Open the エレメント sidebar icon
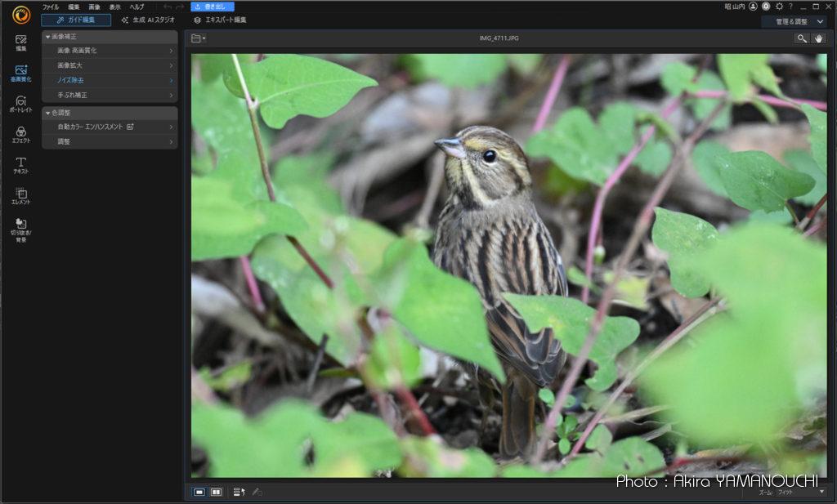The width and height of the screenshot is (837, 504). pyautogui.click(x=21, y=196)
